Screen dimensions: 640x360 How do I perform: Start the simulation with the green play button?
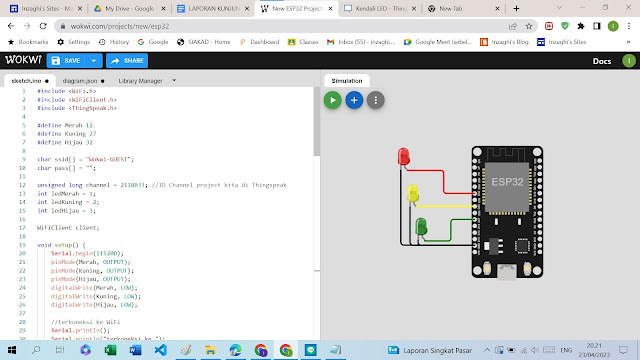click(x=333, y=100)
